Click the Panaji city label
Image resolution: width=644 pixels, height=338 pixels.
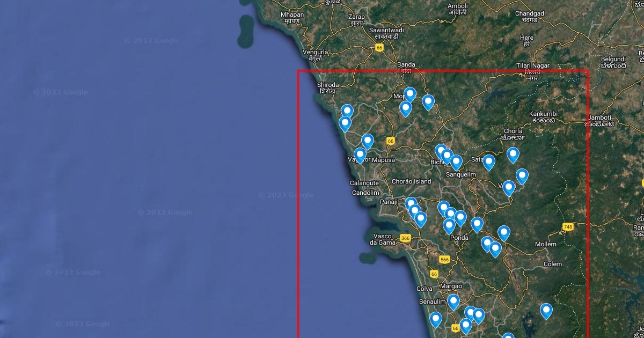point(389,202)
